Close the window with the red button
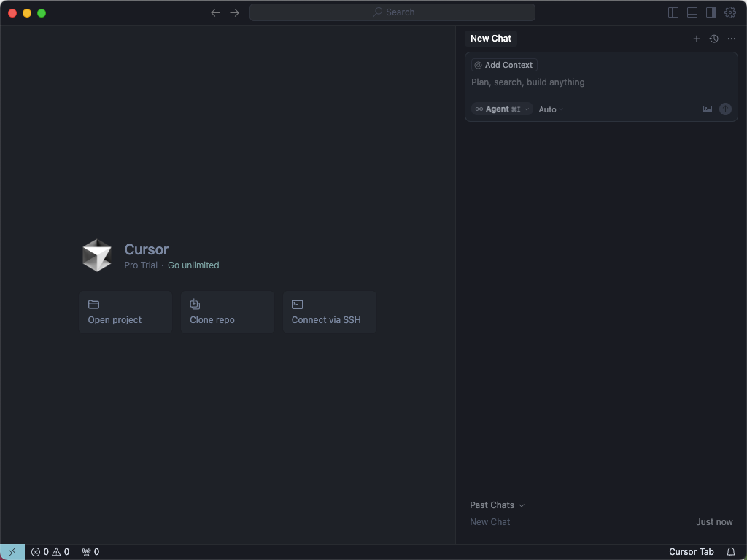The width and height of the screenshot is (747, 560). [13, 13]
